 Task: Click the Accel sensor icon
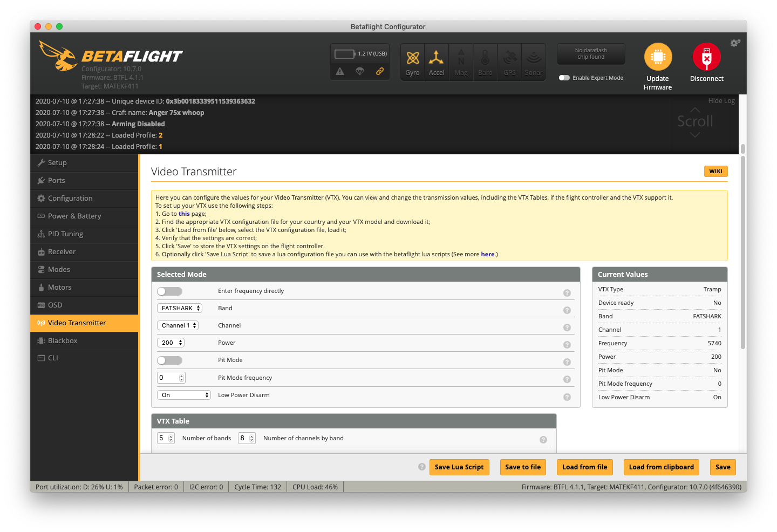437,62
